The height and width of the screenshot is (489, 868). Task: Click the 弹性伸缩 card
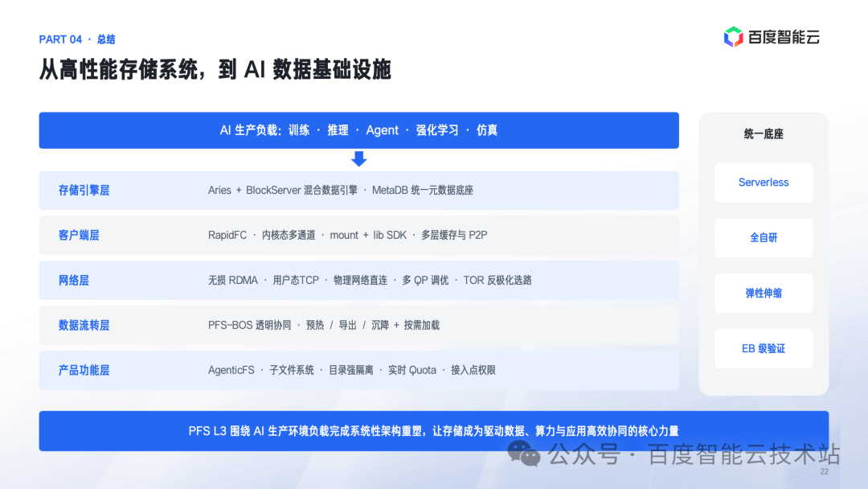click(x=764, y=293)
